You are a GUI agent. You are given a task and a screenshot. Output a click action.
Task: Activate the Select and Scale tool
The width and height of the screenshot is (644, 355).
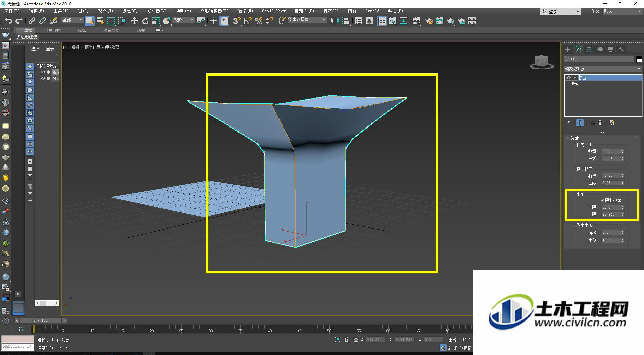click(x=156, y=21)
